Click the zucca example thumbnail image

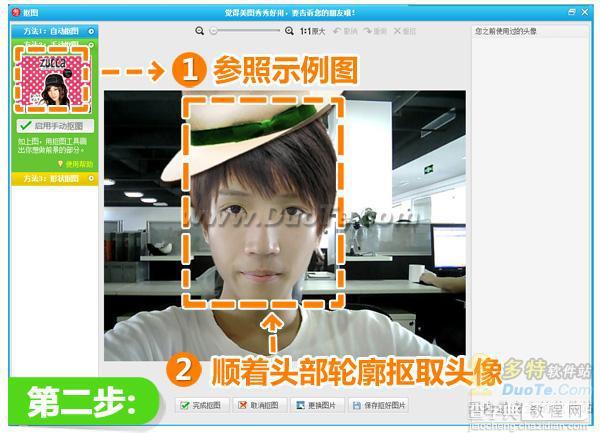pyautogui.click(x=52, y=81)
